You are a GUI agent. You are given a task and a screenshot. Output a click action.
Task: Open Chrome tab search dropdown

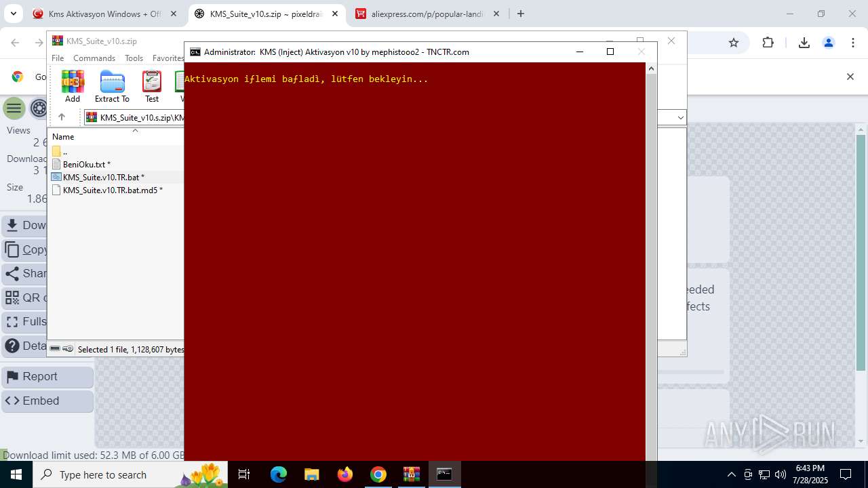[13, 14]
